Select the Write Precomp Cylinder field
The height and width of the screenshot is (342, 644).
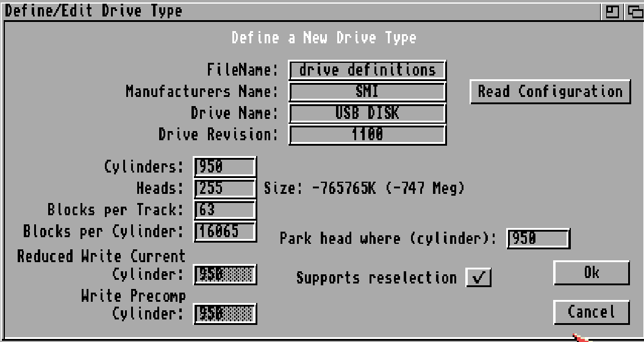(x=225, y=314)
